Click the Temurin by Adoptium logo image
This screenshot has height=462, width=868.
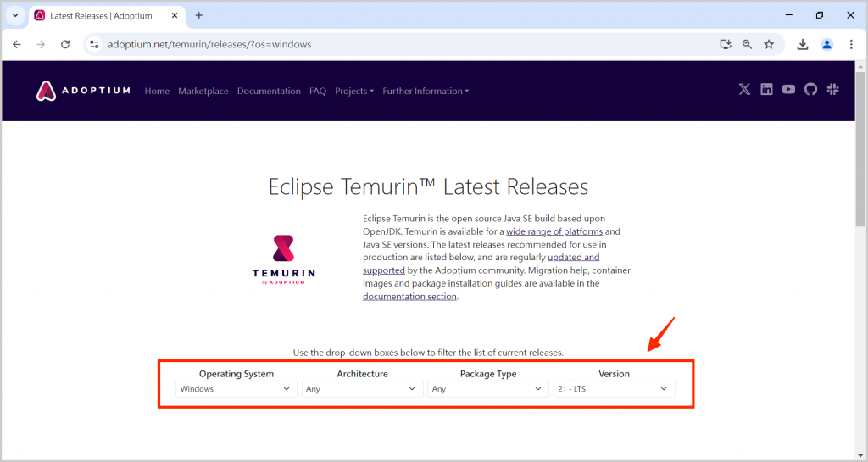[284, 259]
